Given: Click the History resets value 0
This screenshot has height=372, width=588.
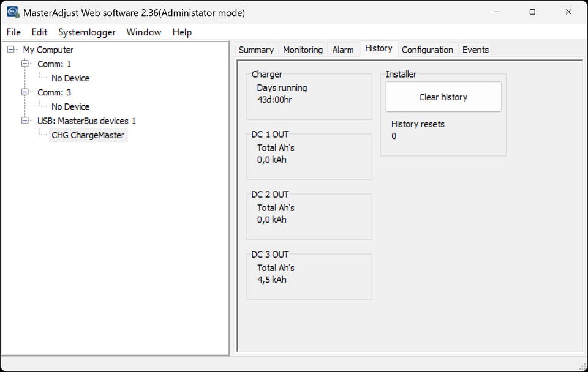Looking at the screenshot, I should click(394, 136).
